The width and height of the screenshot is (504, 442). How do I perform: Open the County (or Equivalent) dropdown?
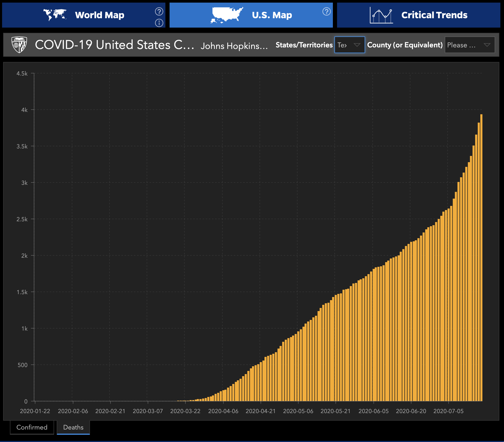(x=470, y=45)
